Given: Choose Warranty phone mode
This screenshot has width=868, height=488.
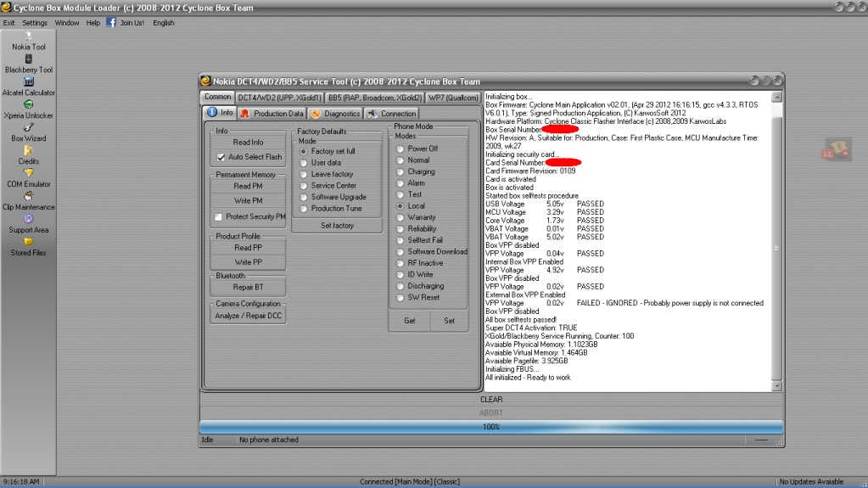Looking at the screenshot, I should [400, 217].
